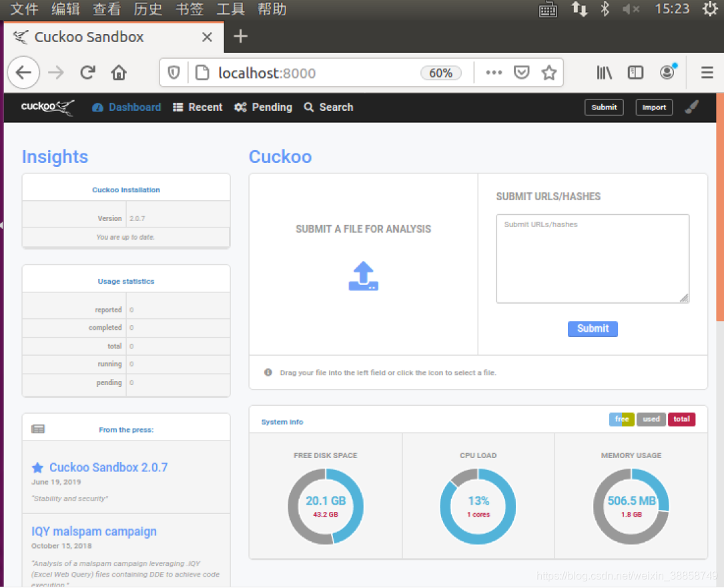Image resolution: width=724 pixels, height=588 pixels.
Task: Click the browser home icon
Action: point(119,73)
